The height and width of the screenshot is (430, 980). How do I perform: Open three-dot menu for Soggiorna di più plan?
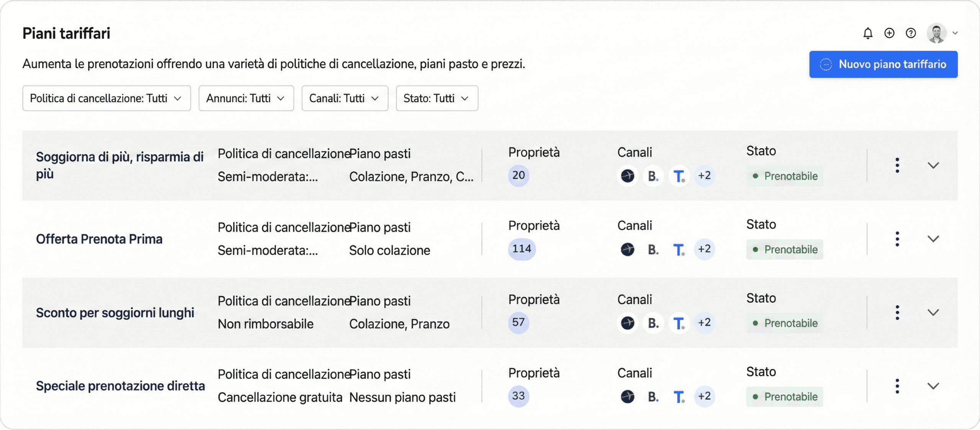pyautogui.click(x=897, y=165)
